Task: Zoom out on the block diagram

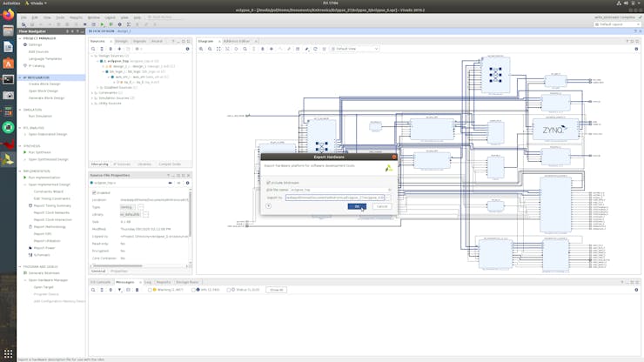Action: 210,49
